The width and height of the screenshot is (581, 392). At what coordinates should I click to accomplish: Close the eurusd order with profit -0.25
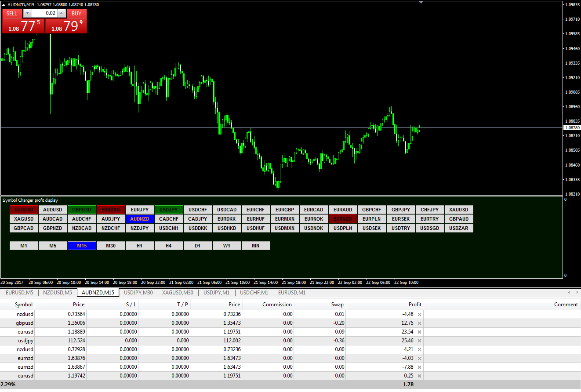tap(419, 376)
